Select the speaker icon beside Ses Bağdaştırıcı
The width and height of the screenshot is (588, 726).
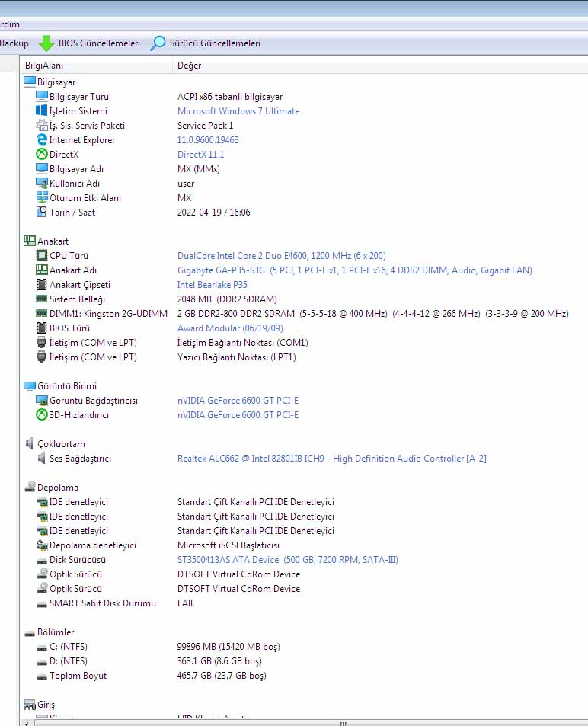pos(42,459)
